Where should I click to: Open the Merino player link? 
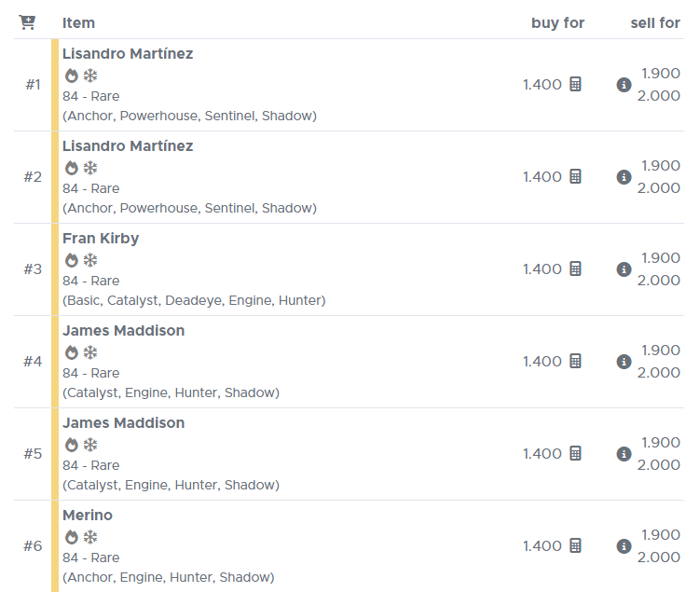(88, 515)
